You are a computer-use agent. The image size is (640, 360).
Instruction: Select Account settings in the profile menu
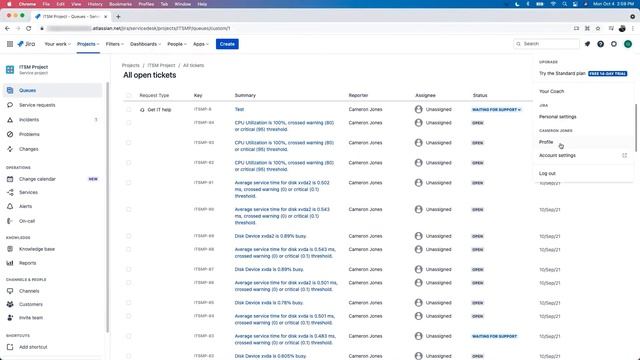pyautogui.click(x=583, y=156)
